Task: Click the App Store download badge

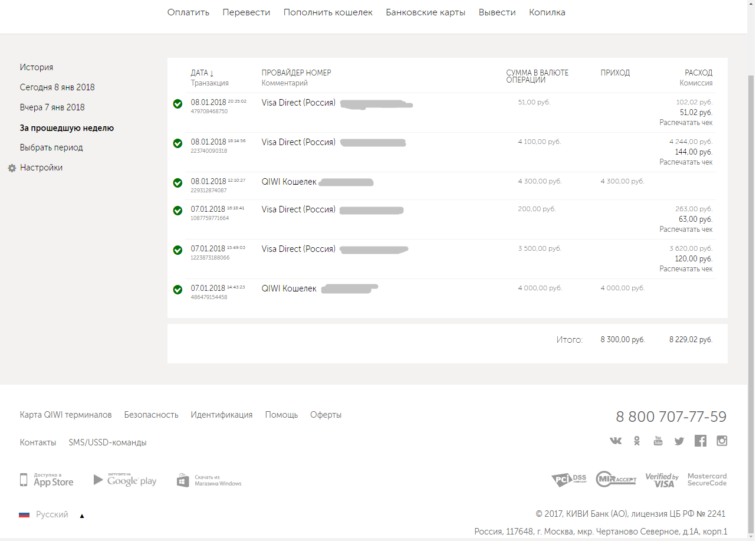Action: [x=47, y=480]
